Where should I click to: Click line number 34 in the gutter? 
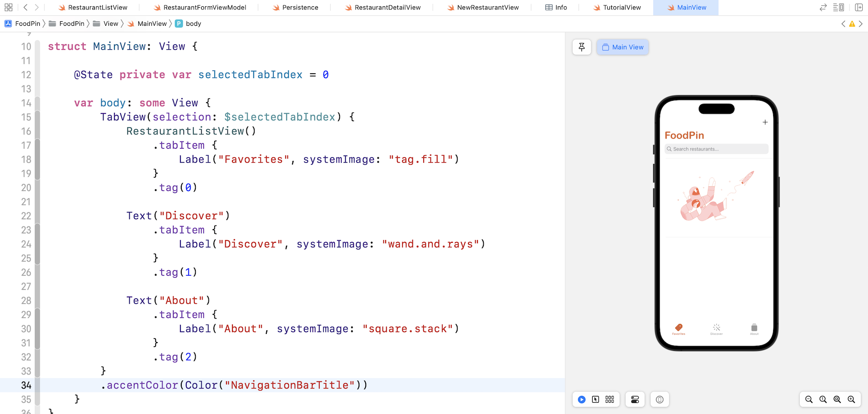click(x=26, y=385)
